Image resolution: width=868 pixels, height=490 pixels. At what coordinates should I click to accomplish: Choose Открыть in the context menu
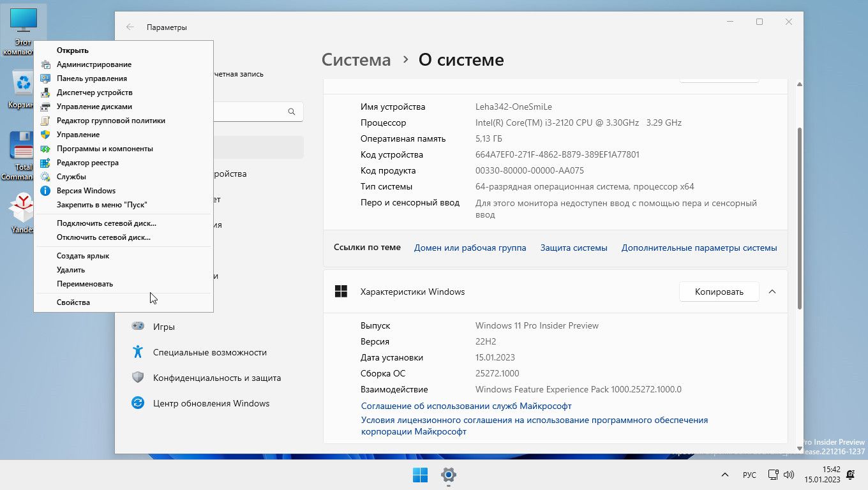(123, 50)
